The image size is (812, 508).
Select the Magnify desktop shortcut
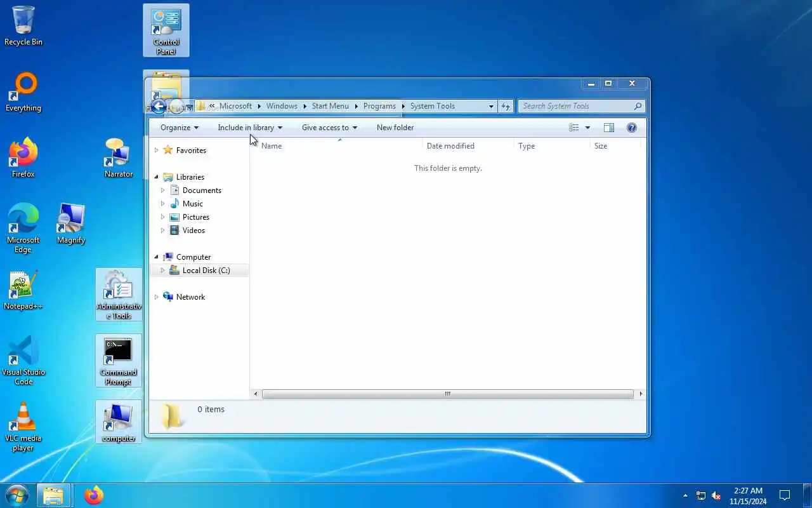click(71, 224)
